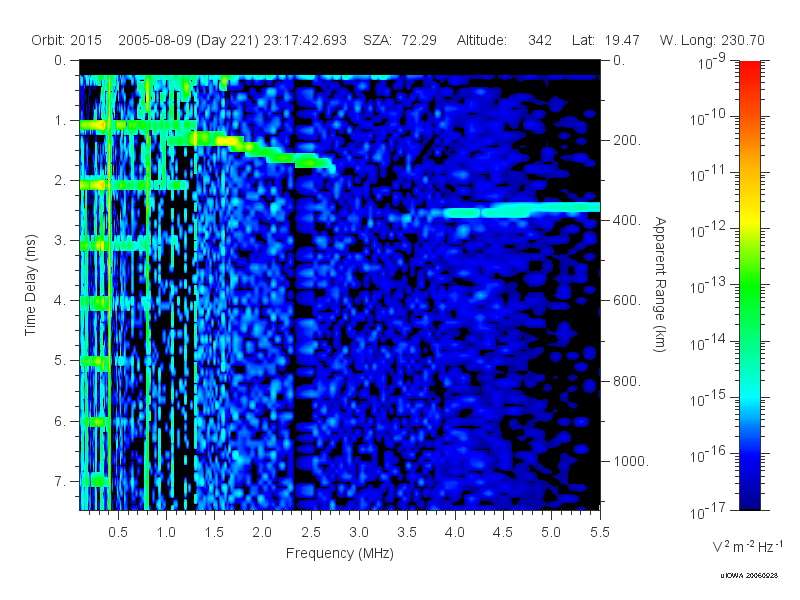Click the '200.' apparent range tick label
This screenshot has width=800, height=600.
pos(627,140)
